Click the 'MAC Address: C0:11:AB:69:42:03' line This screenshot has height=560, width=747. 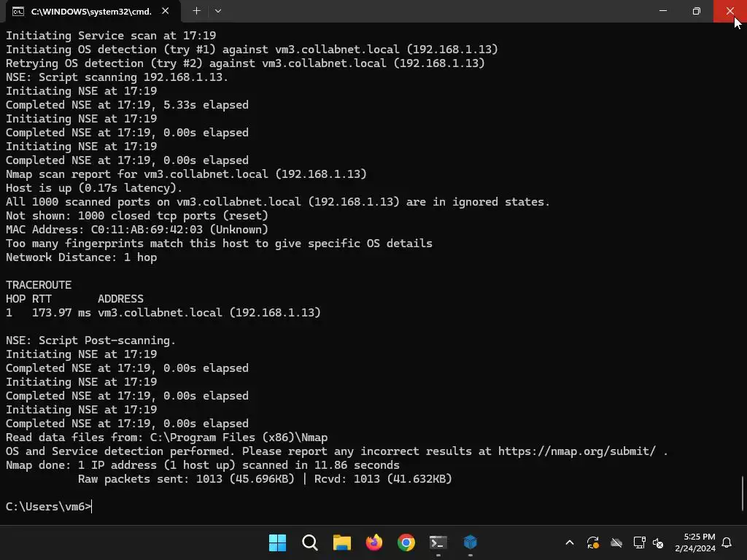(x=136, y=229)
